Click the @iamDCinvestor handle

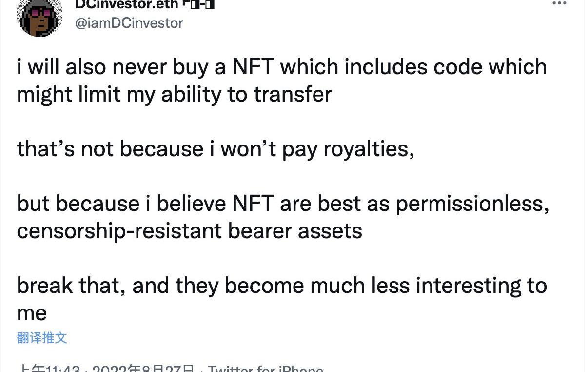coord(129,23)
